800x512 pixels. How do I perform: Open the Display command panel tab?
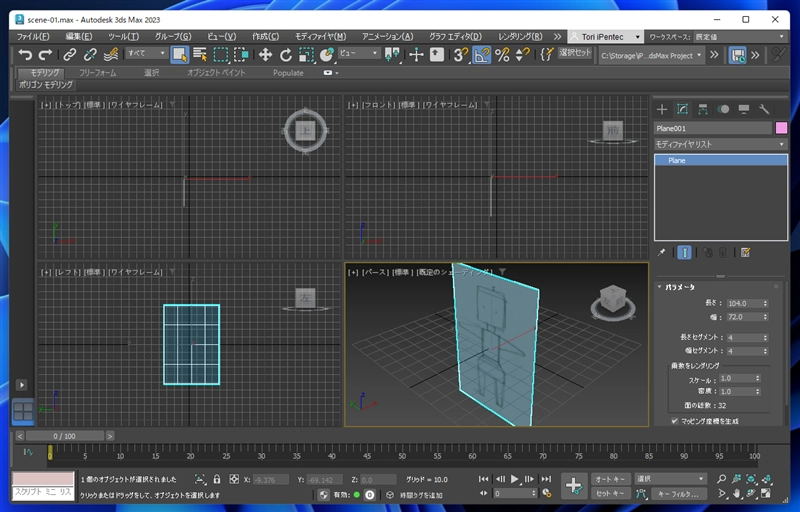tap(743, 109)
